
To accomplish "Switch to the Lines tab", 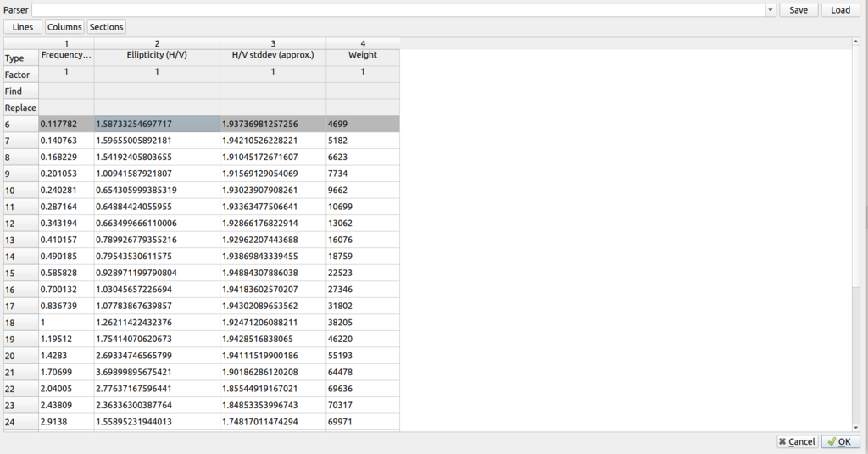I will tap(23, 27).
